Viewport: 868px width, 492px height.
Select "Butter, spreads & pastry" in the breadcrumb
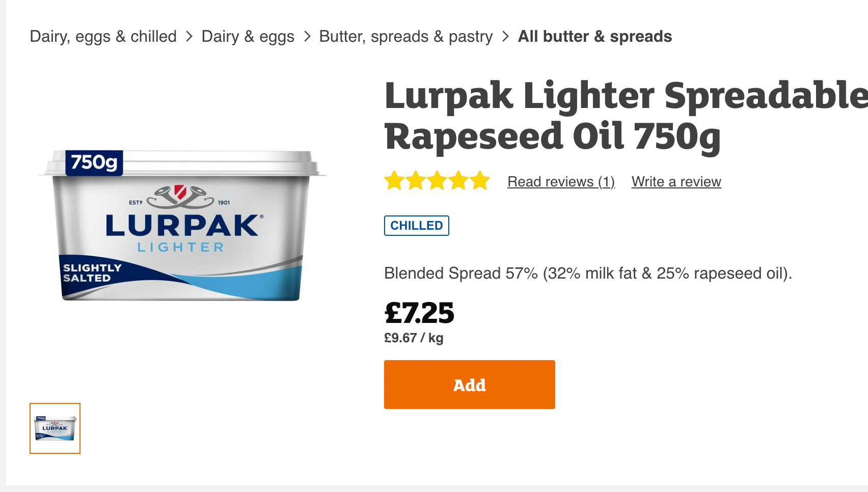(x=406, y=36)
